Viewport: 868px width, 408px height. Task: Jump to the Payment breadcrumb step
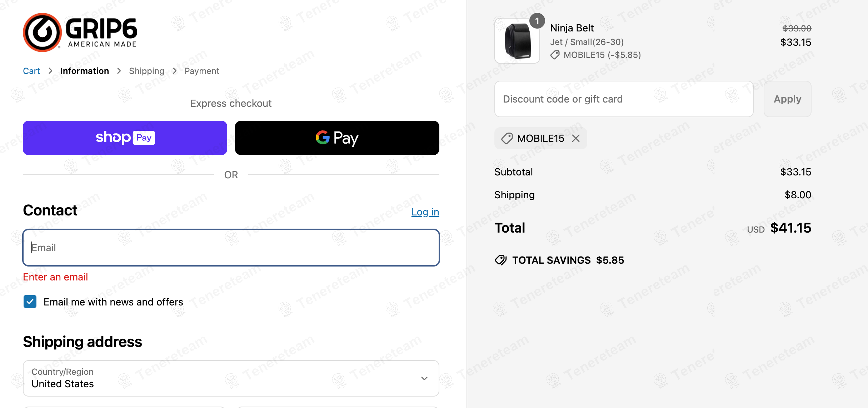coord(202,71)
